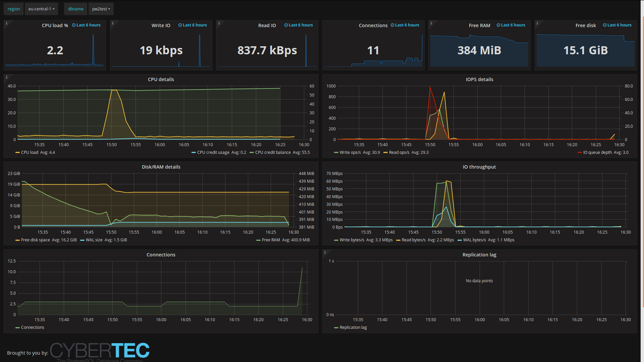Open the IO throughput panel title menu
The height and width of the screenshot is (362, 644).
tap(479, 167)
